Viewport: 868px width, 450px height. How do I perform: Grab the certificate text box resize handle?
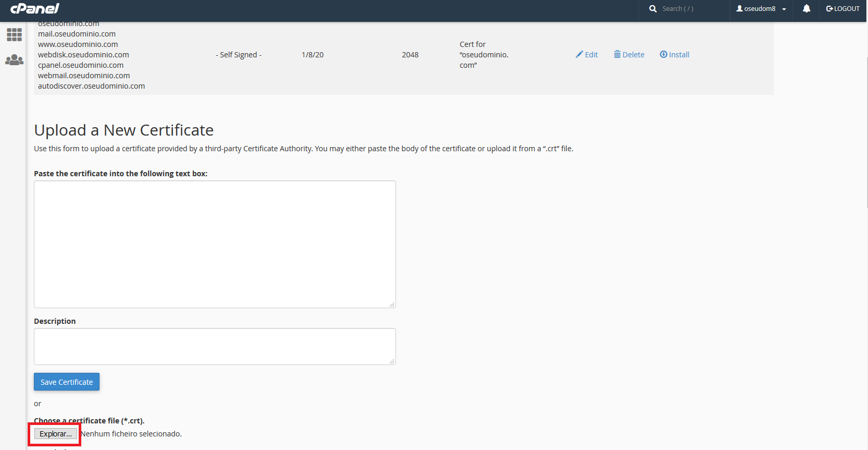click(392, 305)
